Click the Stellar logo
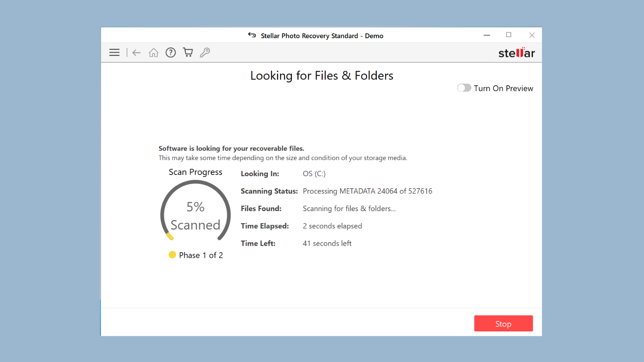Image resolution: width=644 pixels, height=362 pixels. tap(516, 53)
